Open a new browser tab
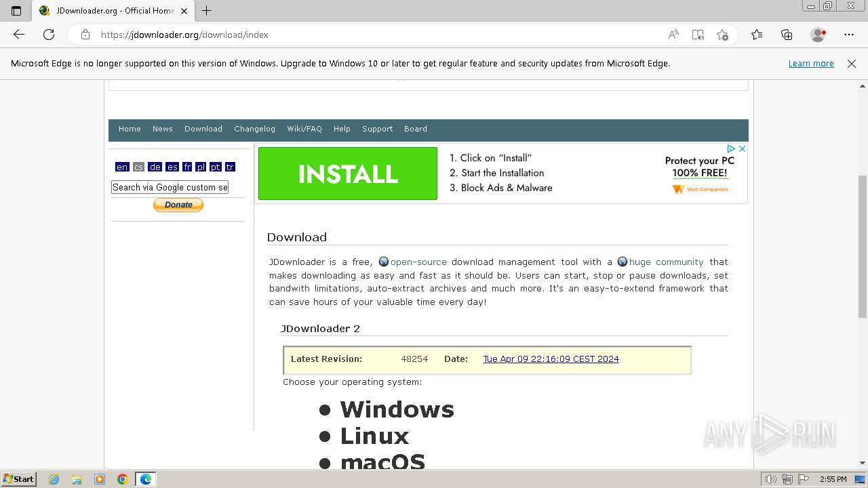The width and height of the screenshot is (868, 488). pyautogui.click(x=207, y=11)
